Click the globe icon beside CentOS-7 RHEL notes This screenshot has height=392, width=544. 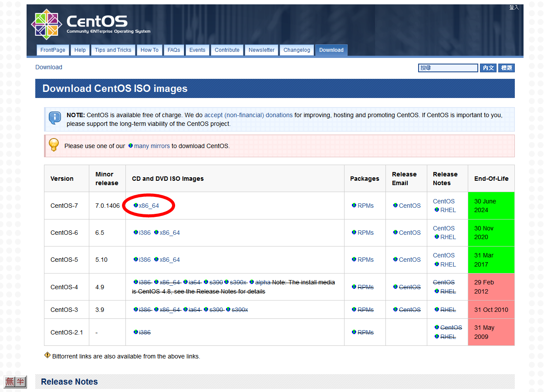(x=437, y=210)
